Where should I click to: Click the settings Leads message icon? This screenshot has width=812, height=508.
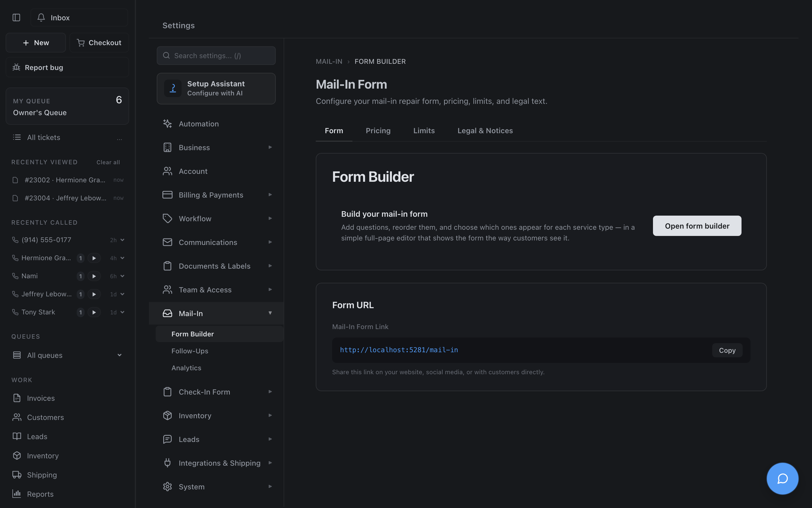click(167, 439)
